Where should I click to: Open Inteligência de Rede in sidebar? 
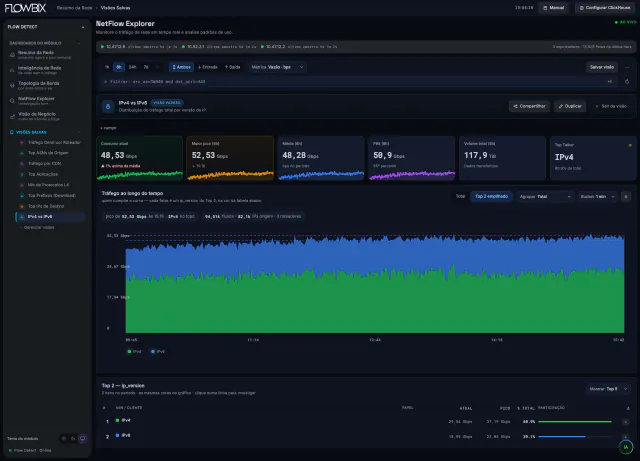[x=46, y=70]
